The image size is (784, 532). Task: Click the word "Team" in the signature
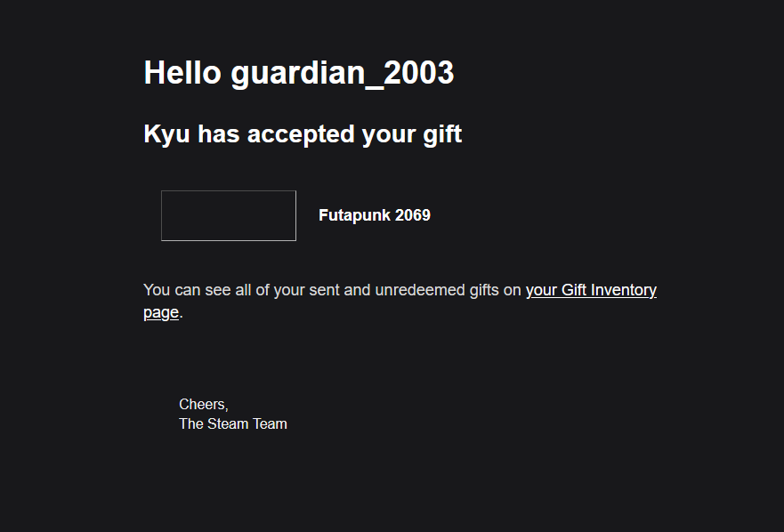pyautogui.click(x=270, y=424)
